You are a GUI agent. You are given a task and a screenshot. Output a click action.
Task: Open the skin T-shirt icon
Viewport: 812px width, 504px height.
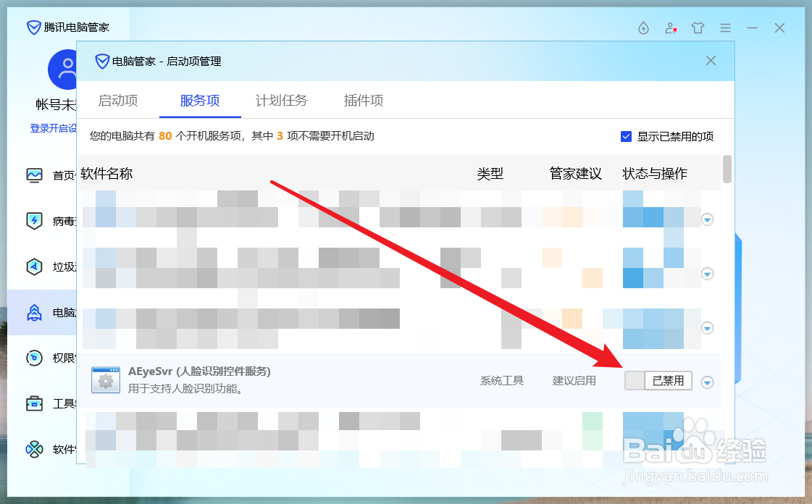698,28
